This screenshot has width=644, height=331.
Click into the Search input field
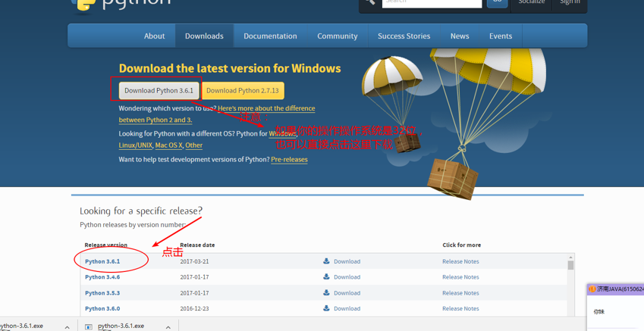click(x=431, y=2)
